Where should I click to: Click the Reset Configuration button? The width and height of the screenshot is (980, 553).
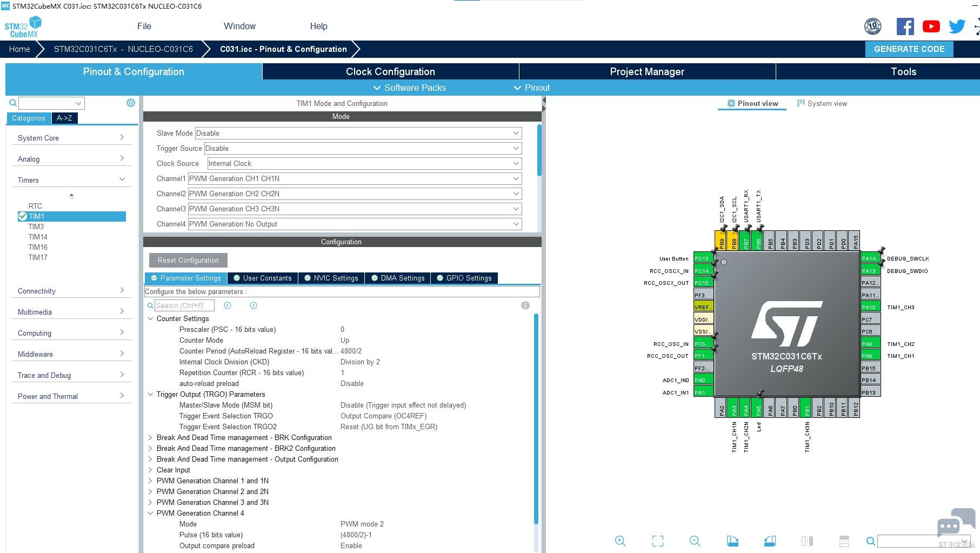tap(188, 260)
